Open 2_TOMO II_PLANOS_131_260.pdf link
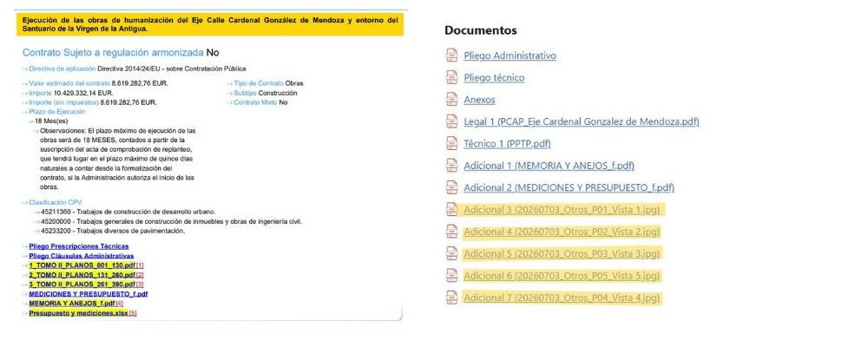868x340 pixels. pyautogui.click(x=82, y=275)
